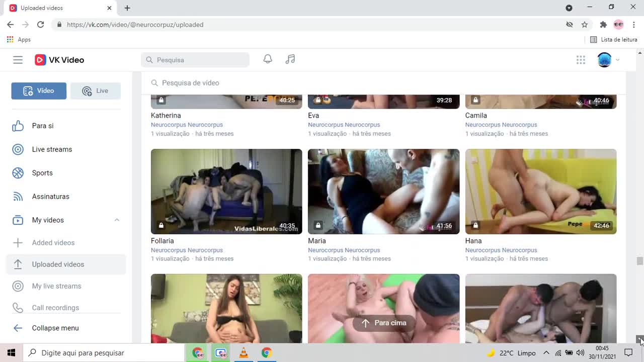Open Assinaturas in the sidebar
Image resolution: width=644 pixels, height=362 pixels.
click(50, 197)
